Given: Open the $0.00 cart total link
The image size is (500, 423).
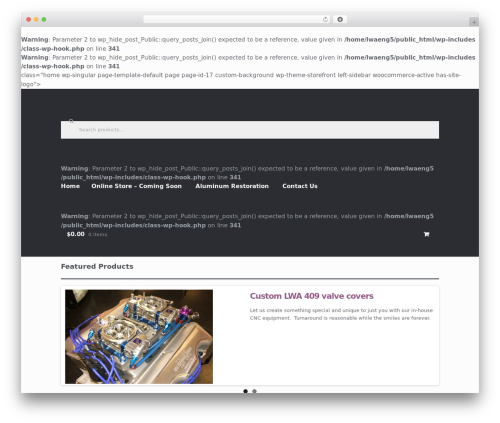Looking at the screenshot, I should click(x=76, y=234).
